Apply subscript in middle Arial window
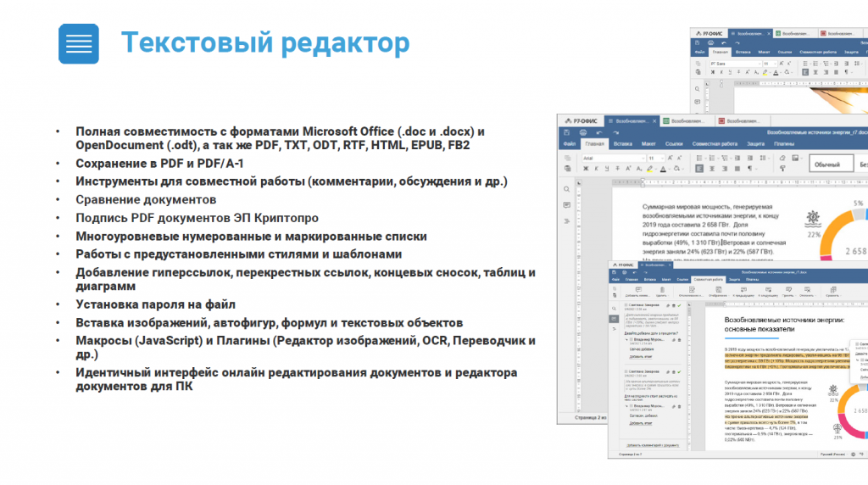The image size is (868, 485). (x=639, y=169)
